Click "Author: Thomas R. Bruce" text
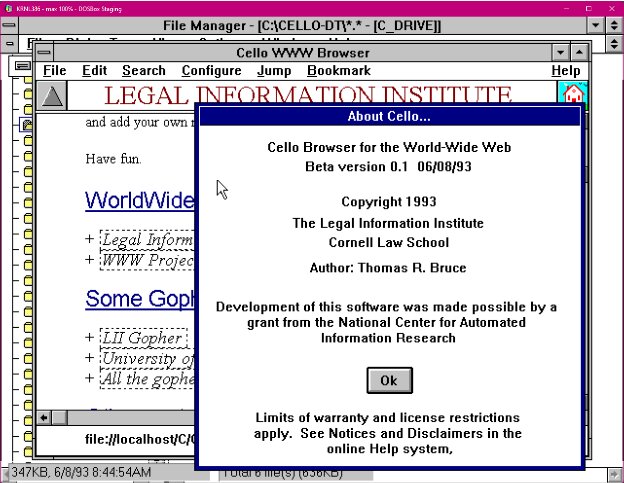624x483 pixels. pyautogui.click(x=388, y=268)
